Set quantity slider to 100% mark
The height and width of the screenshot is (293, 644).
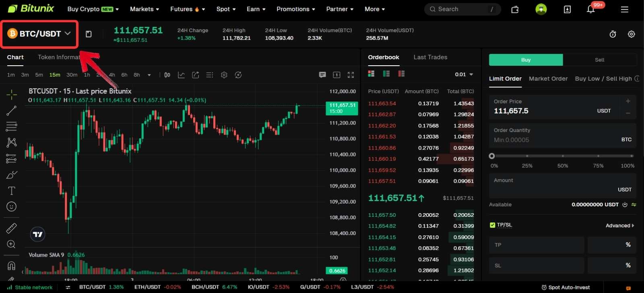pyautogui.click(x=632, y=156)
